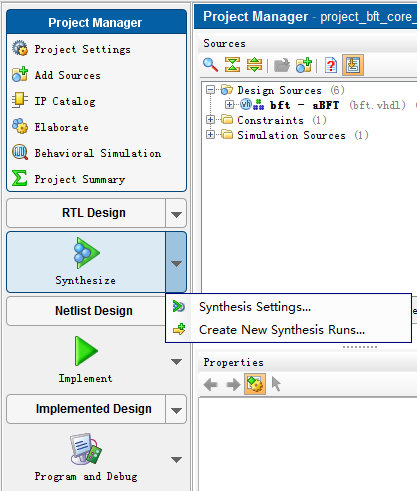417x491 pixels.
Task: Open the IP Catalog icon
Action: 19,100
